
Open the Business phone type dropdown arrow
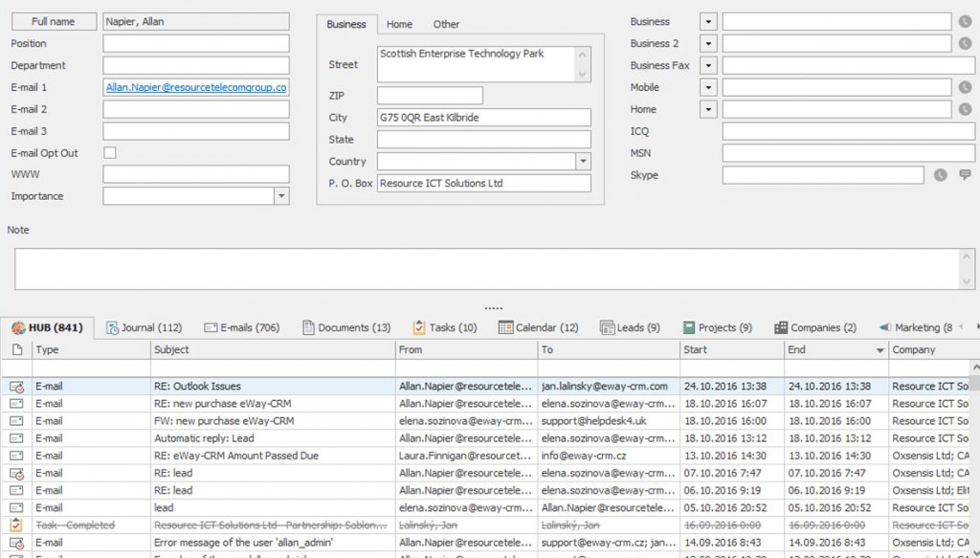(x=708, y=21)
